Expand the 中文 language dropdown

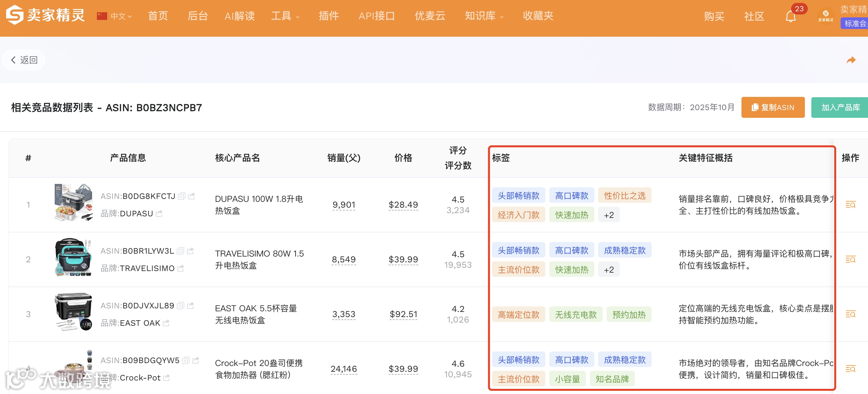[120, 16]
